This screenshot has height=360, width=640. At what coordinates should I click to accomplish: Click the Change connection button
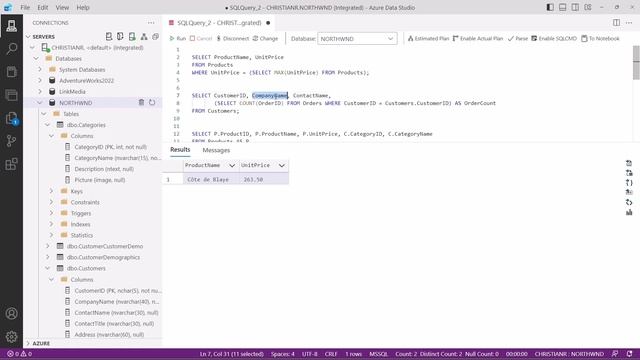pos(265,38)
